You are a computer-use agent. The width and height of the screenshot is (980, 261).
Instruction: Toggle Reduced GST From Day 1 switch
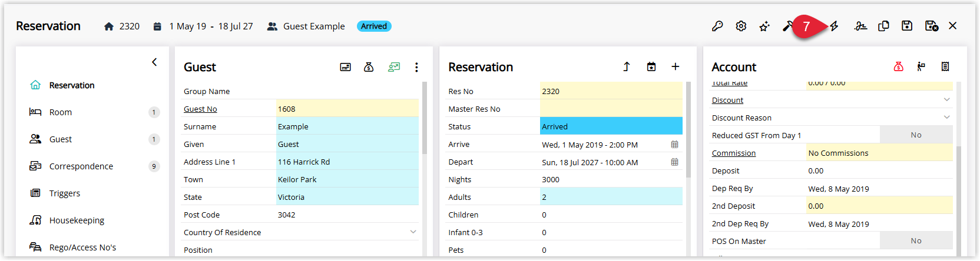point(916,135)
